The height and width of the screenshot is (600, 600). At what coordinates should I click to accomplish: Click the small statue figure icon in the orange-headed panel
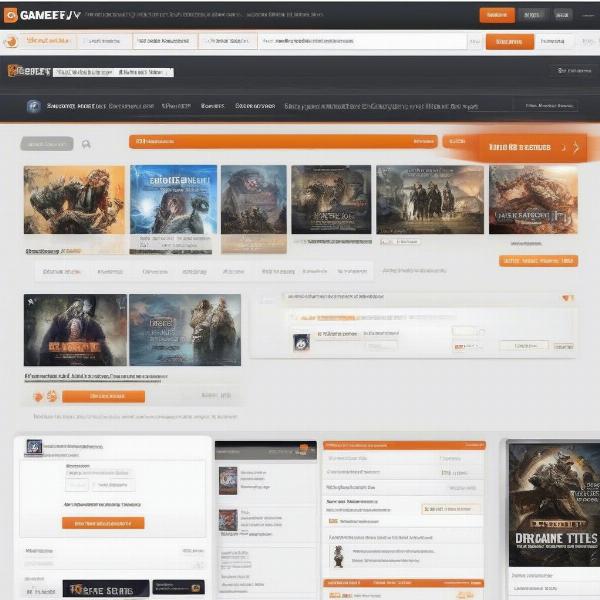338,556
